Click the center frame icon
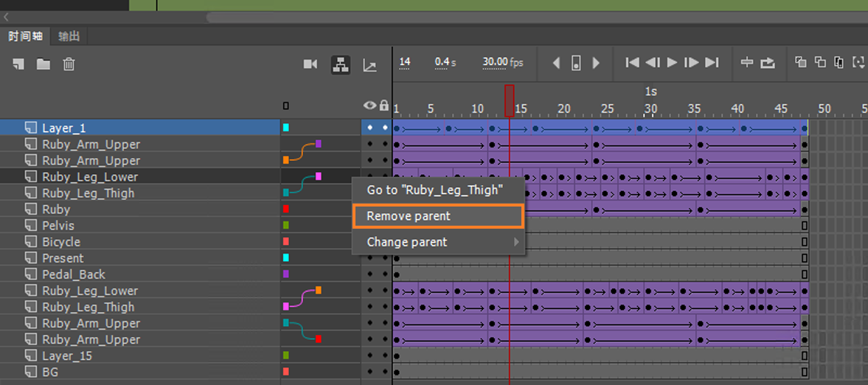The width and height of the screenshot is (868, 385). click(x=746, y=63)
